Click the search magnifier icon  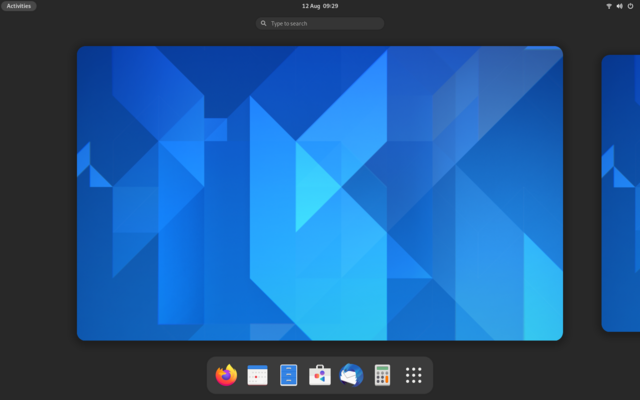(264, 23)
